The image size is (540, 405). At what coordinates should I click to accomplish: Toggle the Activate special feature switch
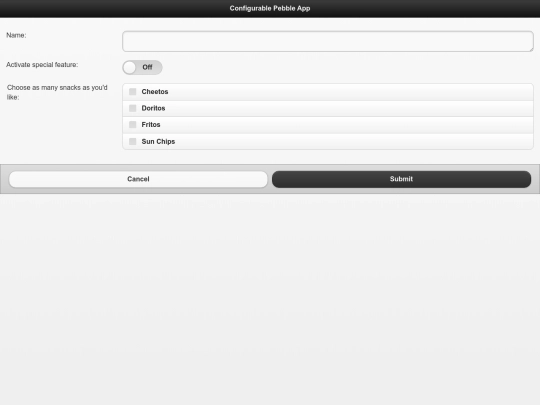tap(142, 67)
